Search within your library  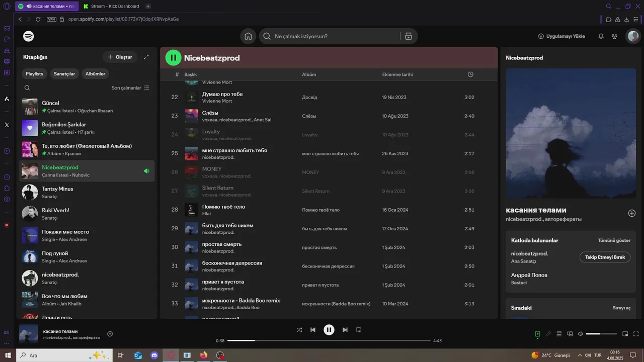pos(27,87)
